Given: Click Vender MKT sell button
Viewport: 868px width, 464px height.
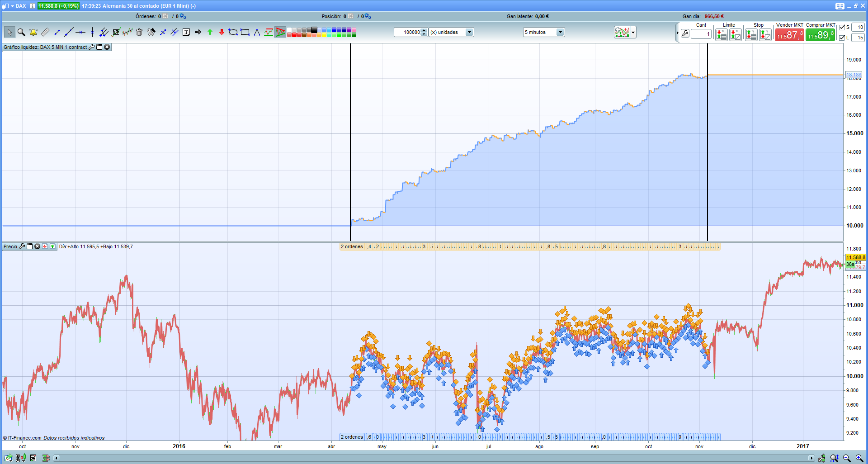Looking at the screenshot, I should (x=789, y=35).
